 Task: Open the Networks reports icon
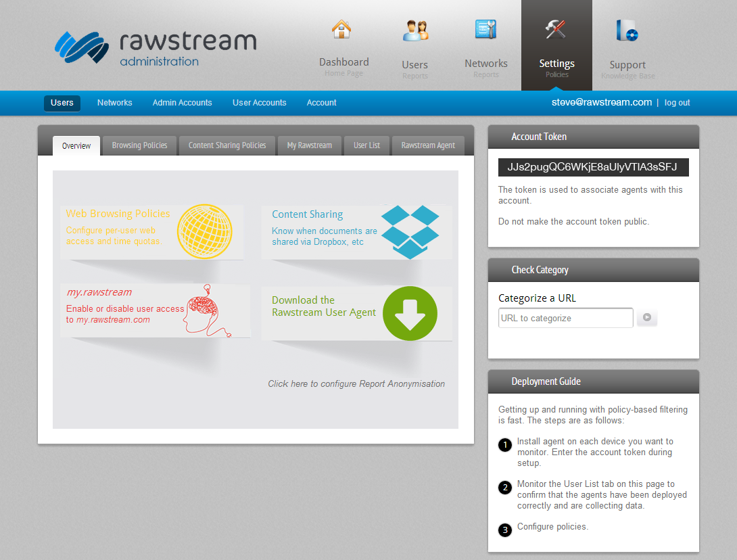pos(485,30)
